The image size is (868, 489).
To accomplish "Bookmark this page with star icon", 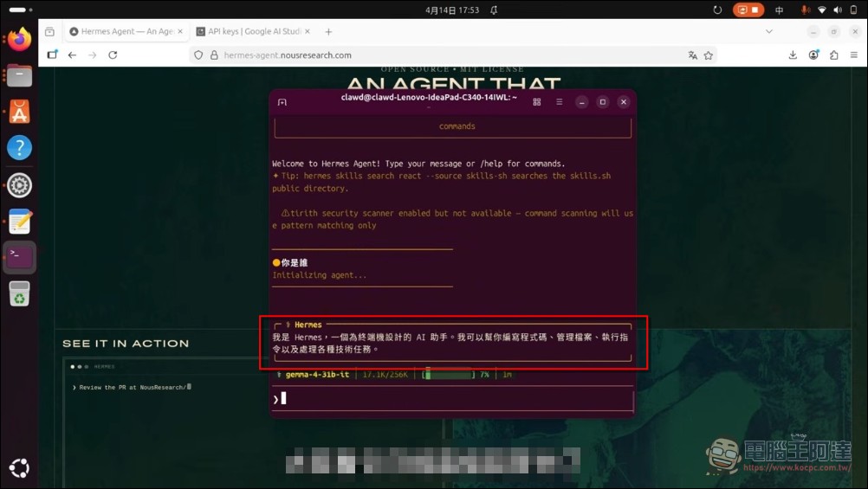I will coord(708,55).
